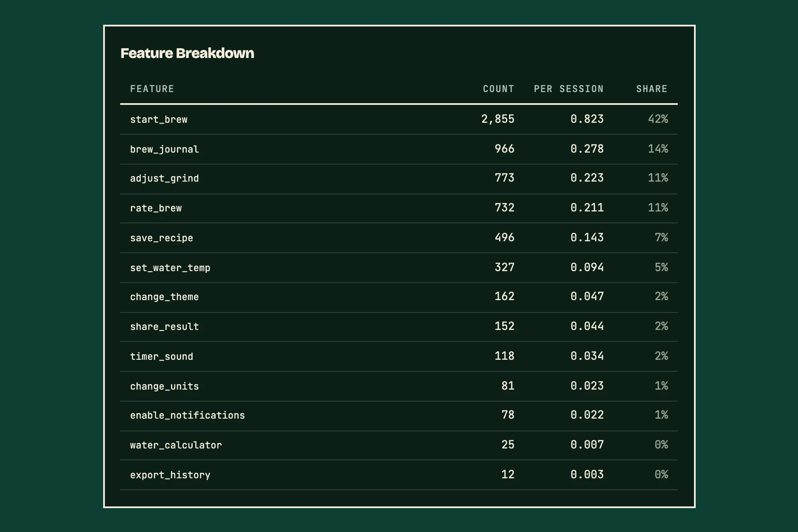Select the start_brew row name
Image resolution: width=798 pixels, height=532 pixels.
tap(159, 119)
